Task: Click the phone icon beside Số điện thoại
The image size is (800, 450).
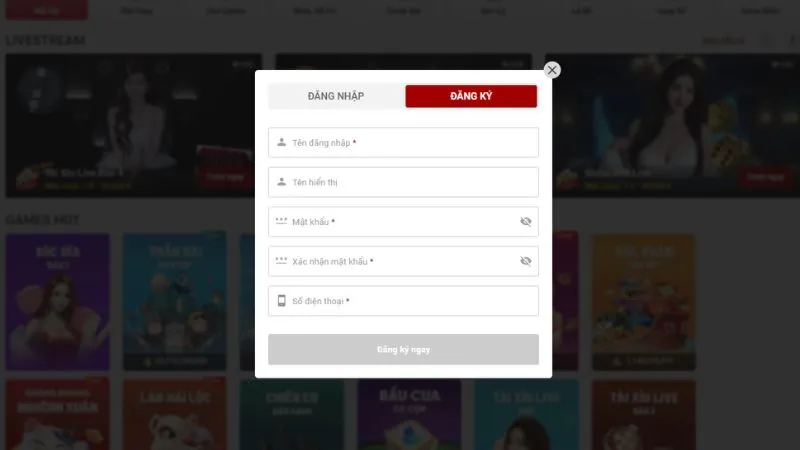Action: [281, 301]
